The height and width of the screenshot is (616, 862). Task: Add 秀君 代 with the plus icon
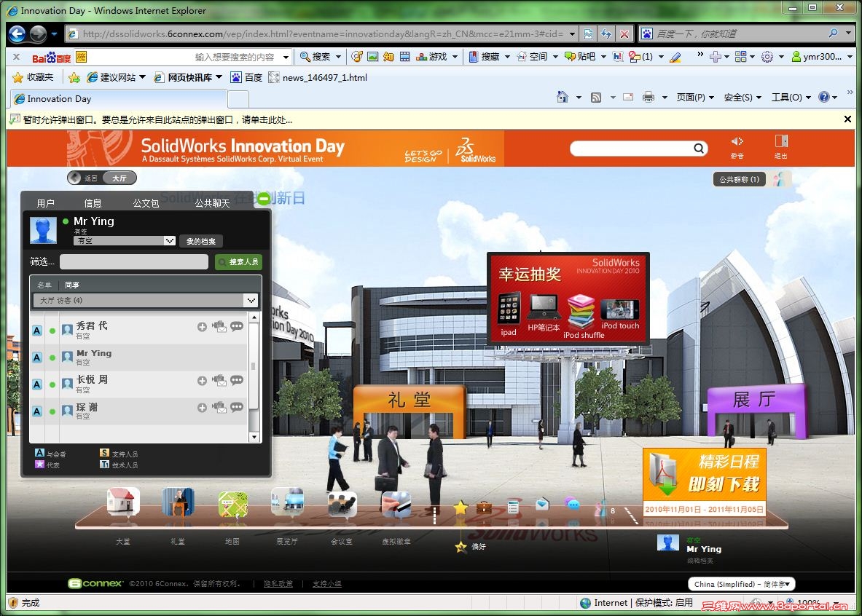pyautogui.click(x=203, y=326)
